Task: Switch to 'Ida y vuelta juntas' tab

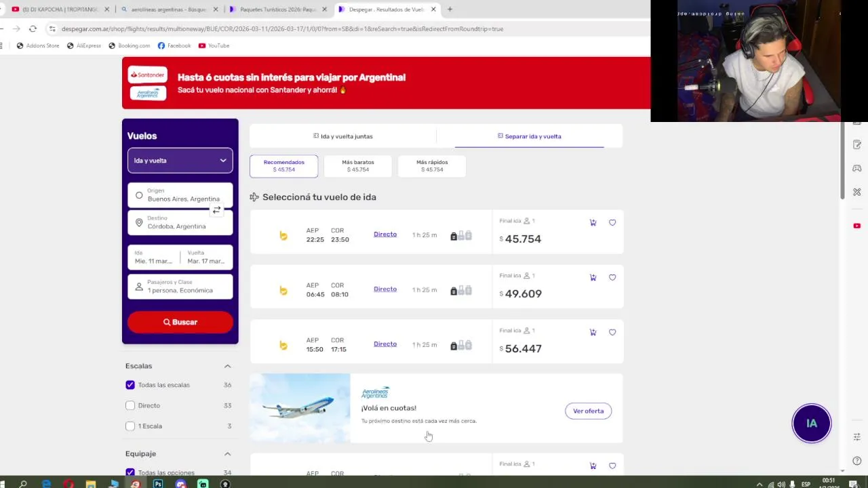Action: 343,136
